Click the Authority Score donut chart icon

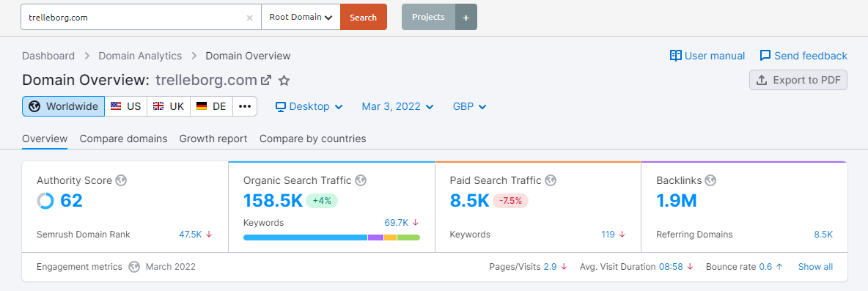[45, 201]
